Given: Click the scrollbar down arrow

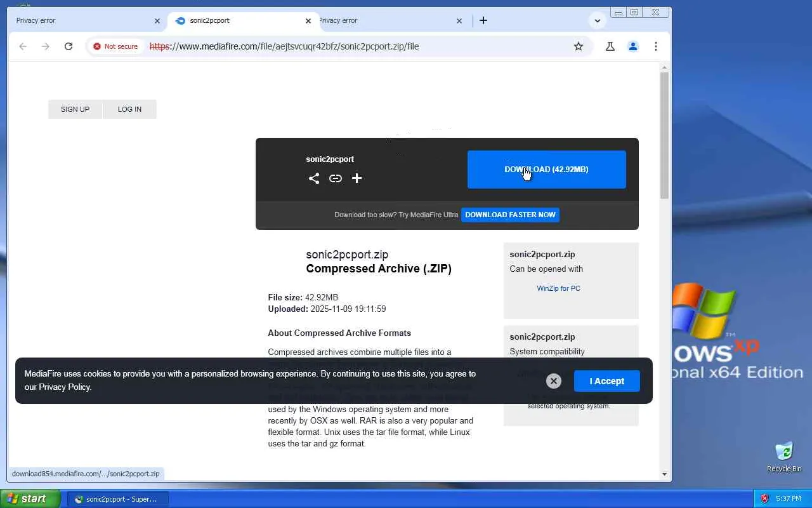Looking at the screenshot, I should tap(664, 474).
